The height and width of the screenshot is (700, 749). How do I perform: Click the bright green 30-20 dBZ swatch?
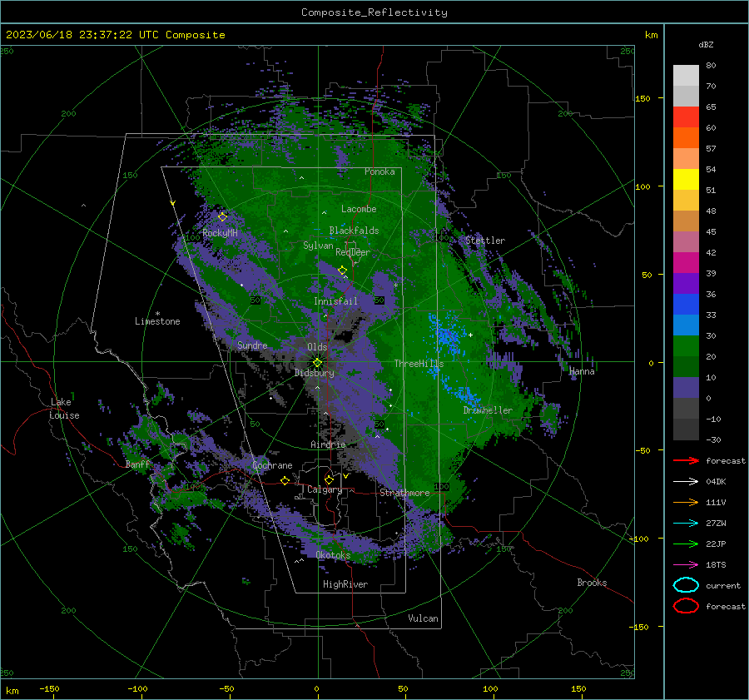pos(686,345)
